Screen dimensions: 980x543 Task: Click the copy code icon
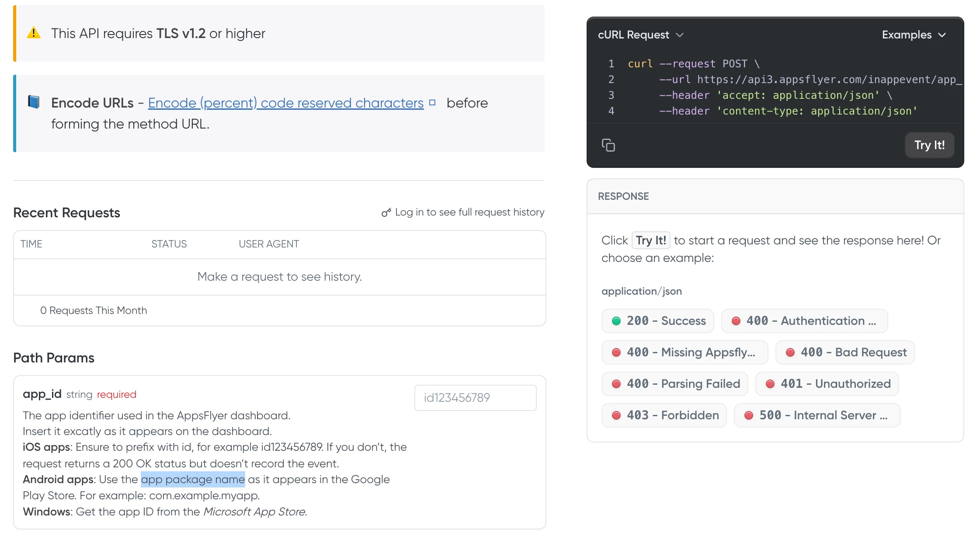click(608, 145)
